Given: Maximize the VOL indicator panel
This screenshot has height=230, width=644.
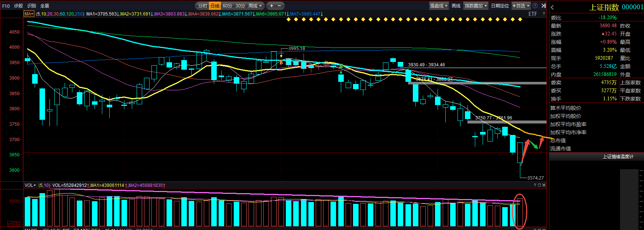Looking at the screenshot, I should tap(539, 185).
